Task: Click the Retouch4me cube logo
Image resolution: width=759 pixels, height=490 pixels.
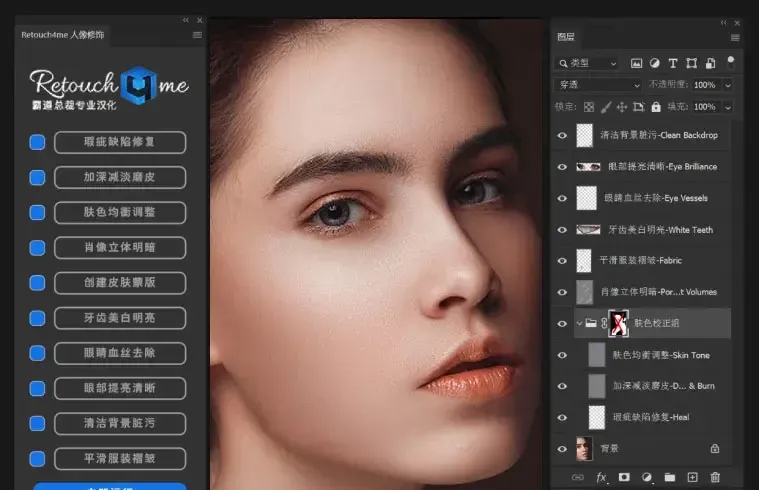Action: point(138,86)
